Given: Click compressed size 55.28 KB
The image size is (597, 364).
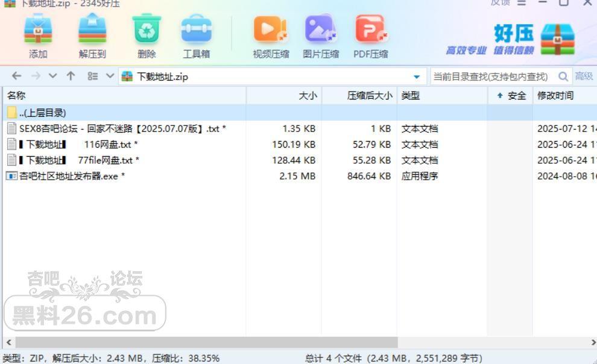Looking at the screenshot, I should tap(371, 160).
